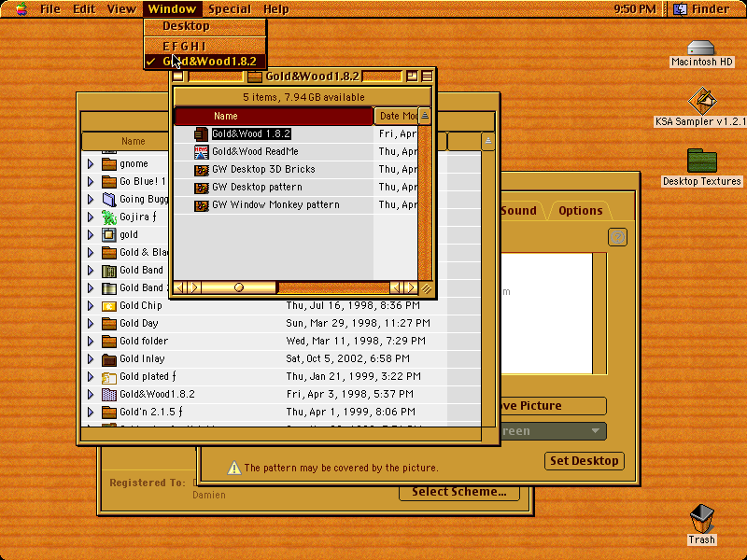Click the sort order button in Gold&Wood window
Screen dimensions: 747x560
(x=425, y=115)
